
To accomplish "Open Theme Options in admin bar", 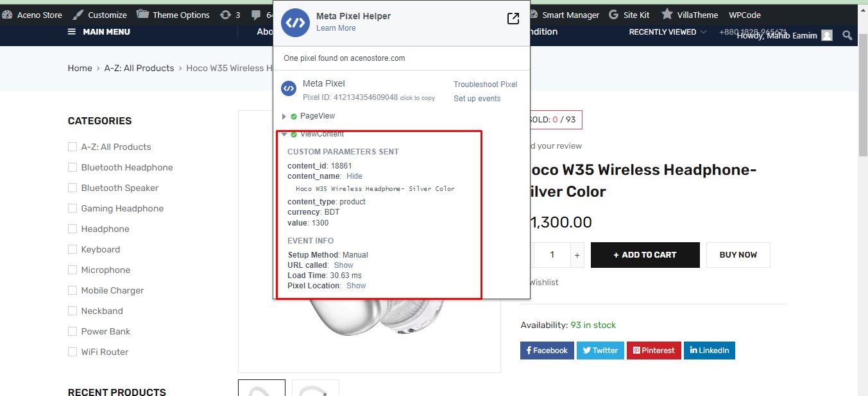I will pyautogui.click(x=173, y=15).
